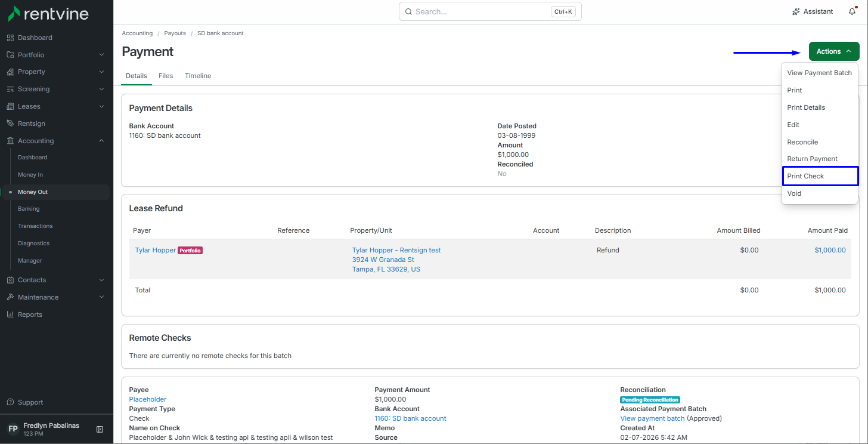Select View Payment Batch from Actions menu
Screen dimensions: 868x444
point(820,73)
